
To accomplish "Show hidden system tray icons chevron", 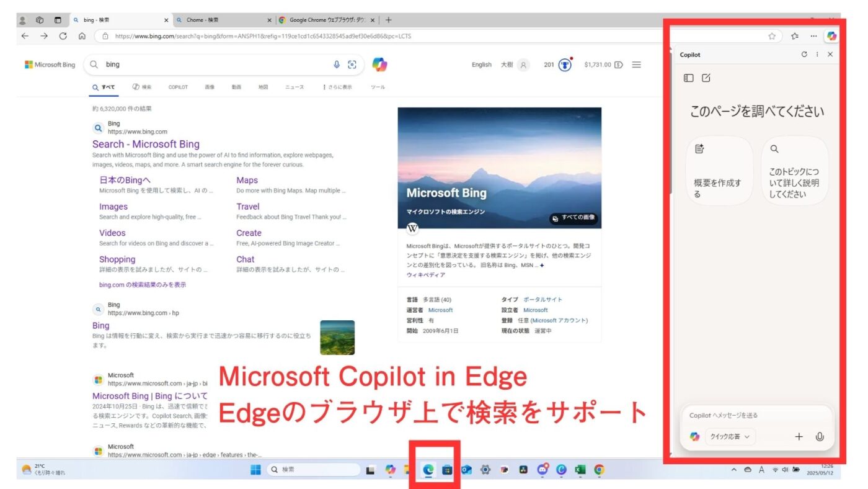I will 734,470.
